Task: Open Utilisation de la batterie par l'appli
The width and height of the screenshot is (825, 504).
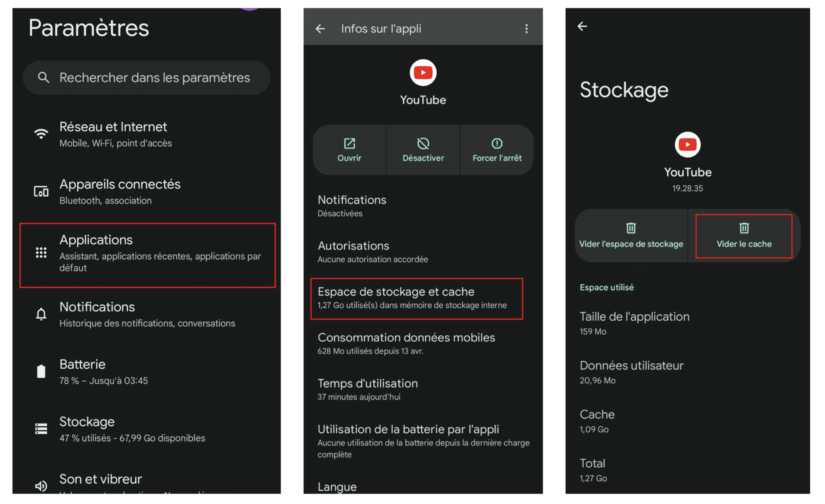Action: [x=423, y=441]
